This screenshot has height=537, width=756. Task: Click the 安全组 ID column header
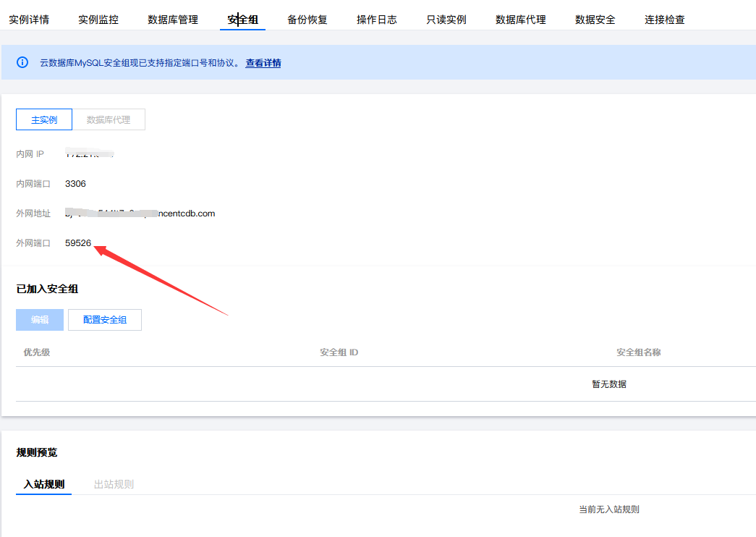[339, 352]
